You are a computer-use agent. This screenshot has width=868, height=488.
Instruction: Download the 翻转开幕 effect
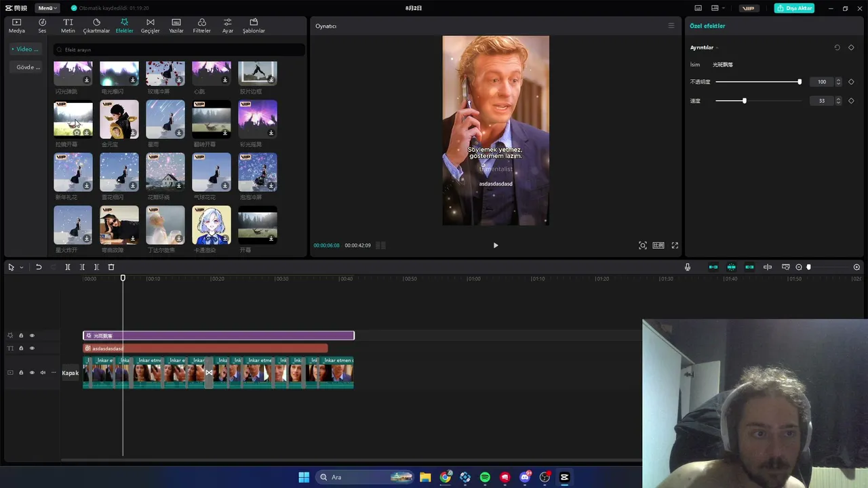tap(225, 133)
